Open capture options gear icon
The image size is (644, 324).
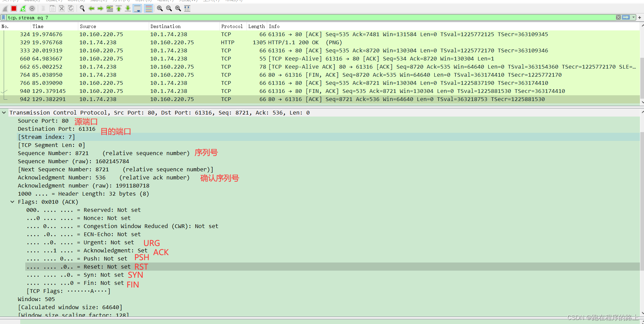(x=32, y=8)
